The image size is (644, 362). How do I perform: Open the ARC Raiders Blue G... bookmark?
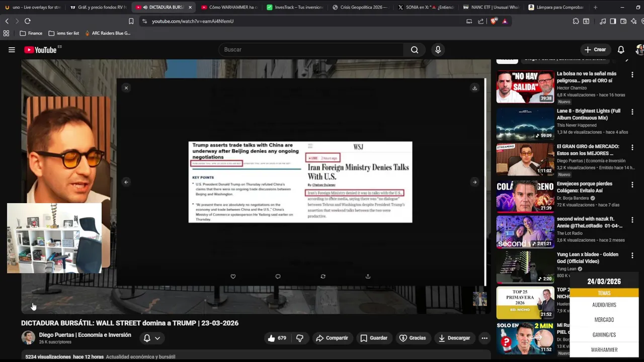(108, 33)
